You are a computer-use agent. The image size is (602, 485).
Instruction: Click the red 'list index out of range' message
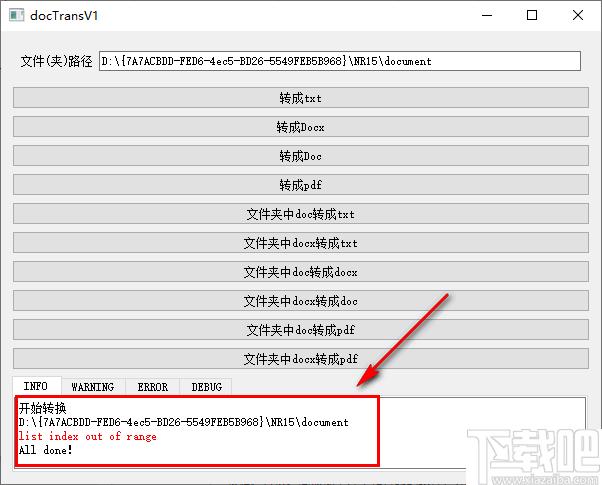point(88,436)
